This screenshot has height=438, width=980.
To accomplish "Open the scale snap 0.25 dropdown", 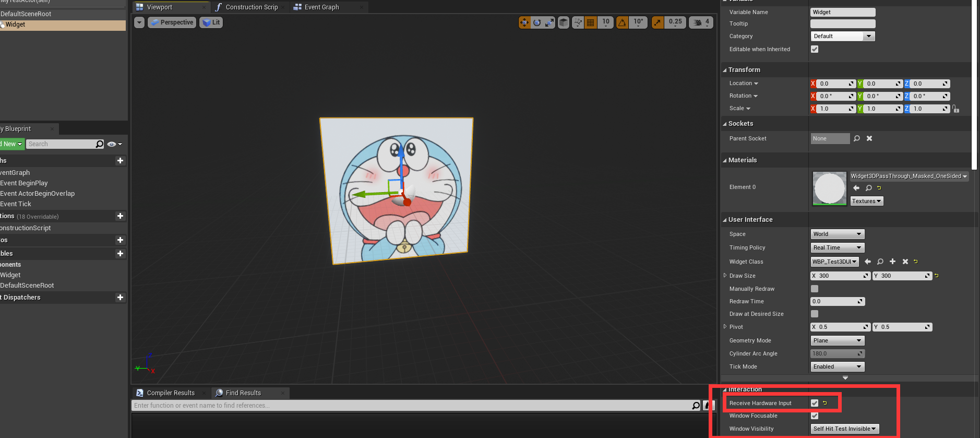I will tap(675, 22).
